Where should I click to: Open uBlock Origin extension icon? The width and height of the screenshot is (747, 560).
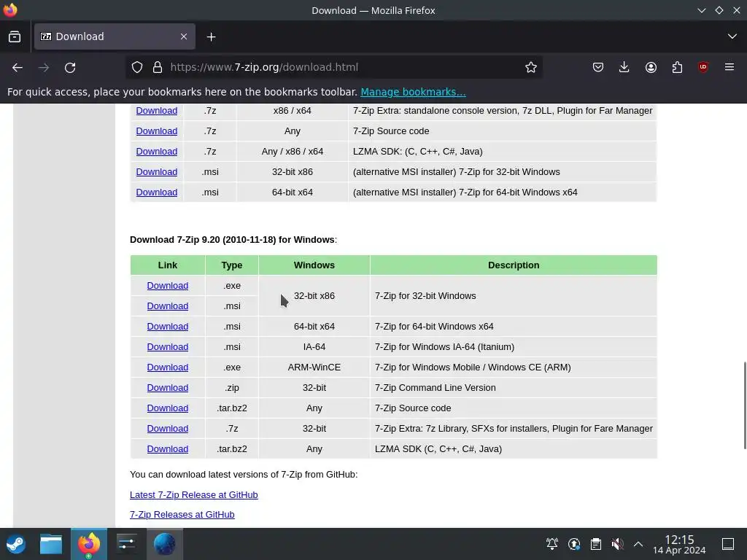click(703, 68)
